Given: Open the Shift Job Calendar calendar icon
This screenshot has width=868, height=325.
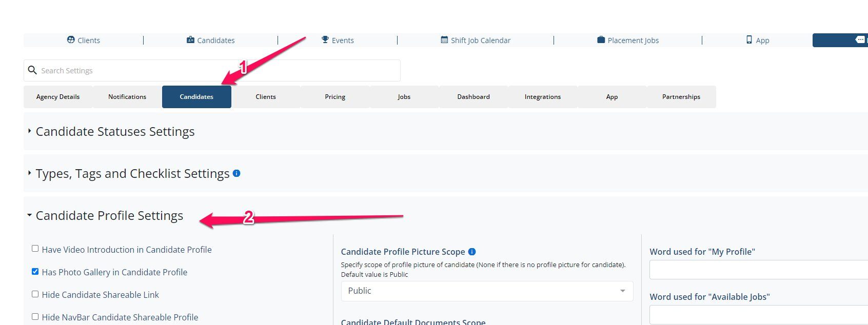Looking at the screenshot, I should (443, 39).
